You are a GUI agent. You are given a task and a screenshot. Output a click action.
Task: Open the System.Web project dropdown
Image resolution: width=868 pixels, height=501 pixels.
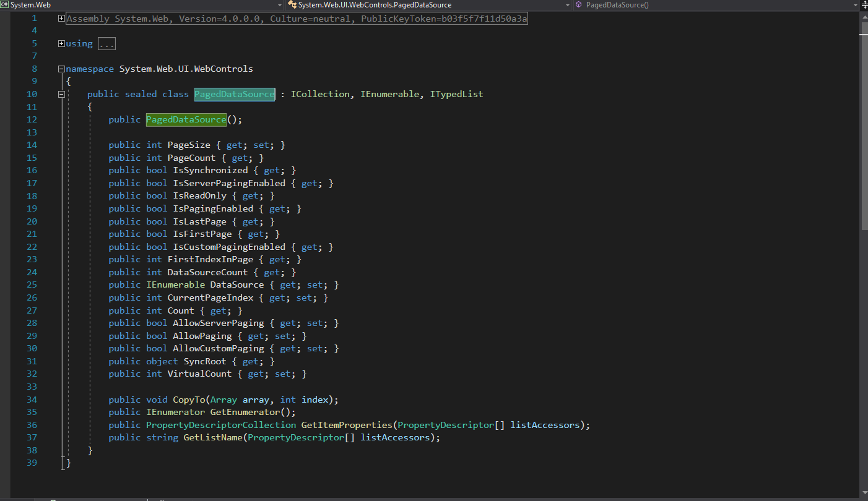[281, 4]
